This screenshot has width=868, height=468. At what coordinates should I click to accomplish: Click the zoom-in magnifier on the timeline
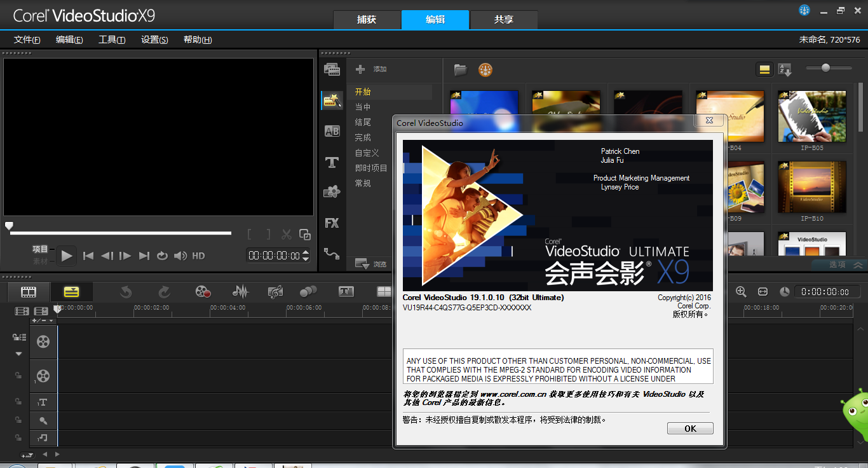[741, 291]
